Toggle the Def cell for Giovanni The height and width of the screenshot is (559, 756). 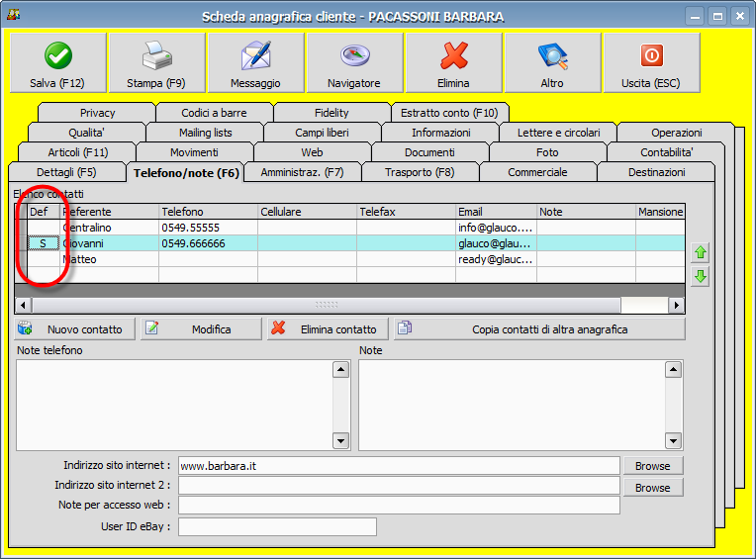pyautogui.click(x=43, y=243)
